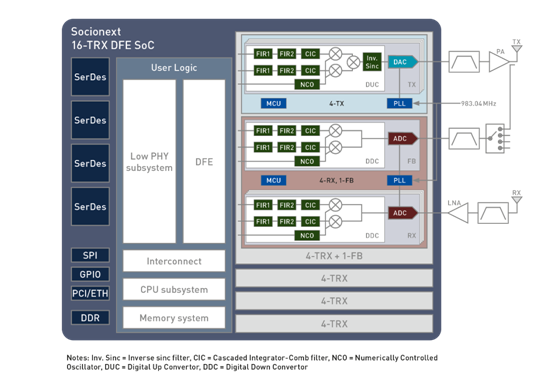
Task: Select the lowest 4-TRX bar
Action: 334,324
